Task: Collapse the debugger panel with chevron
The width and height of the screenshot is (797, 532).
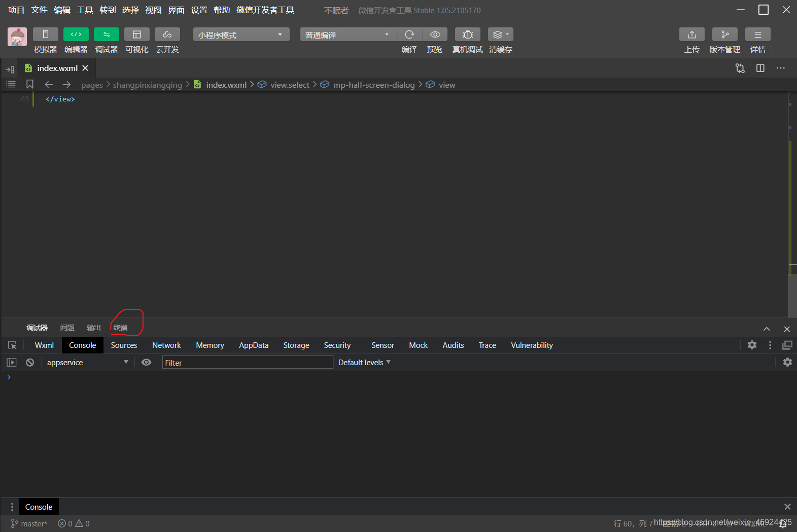Action: tap(767, 329)
